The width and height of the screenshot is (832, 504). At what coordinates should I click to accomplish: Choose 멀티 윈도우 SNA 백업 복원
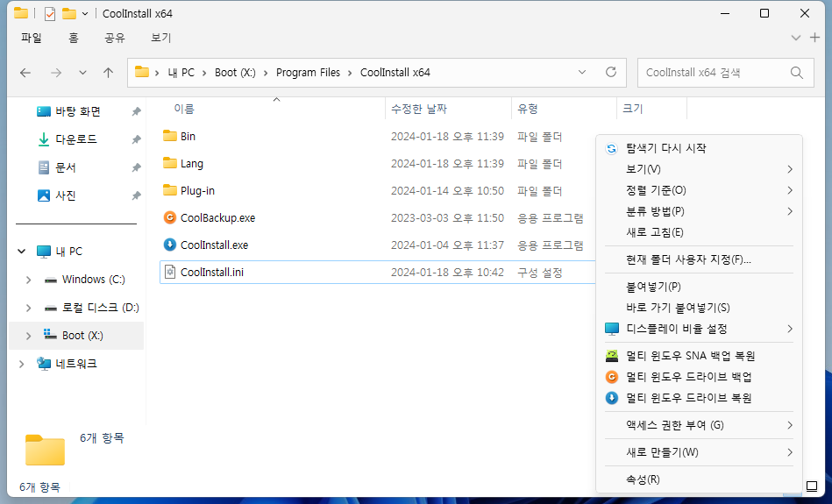[x=699, y=356]
